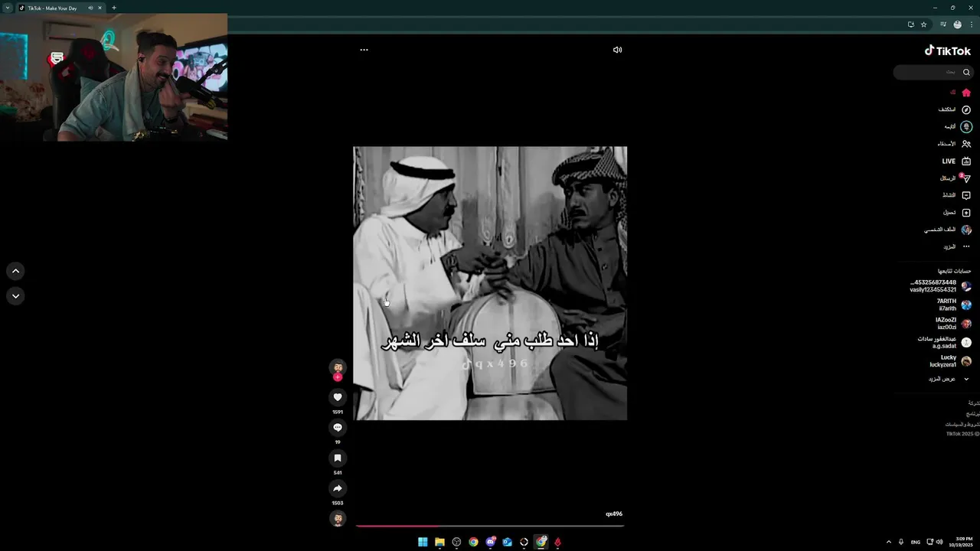Open video comments bubble icon
980x551 pixels.
(338, 427)
